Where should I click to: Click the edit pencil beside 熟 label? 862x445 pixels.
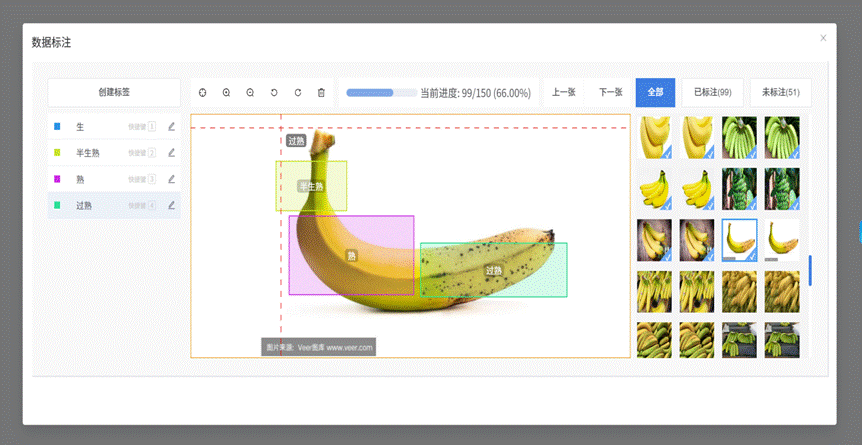pos(171,179)
